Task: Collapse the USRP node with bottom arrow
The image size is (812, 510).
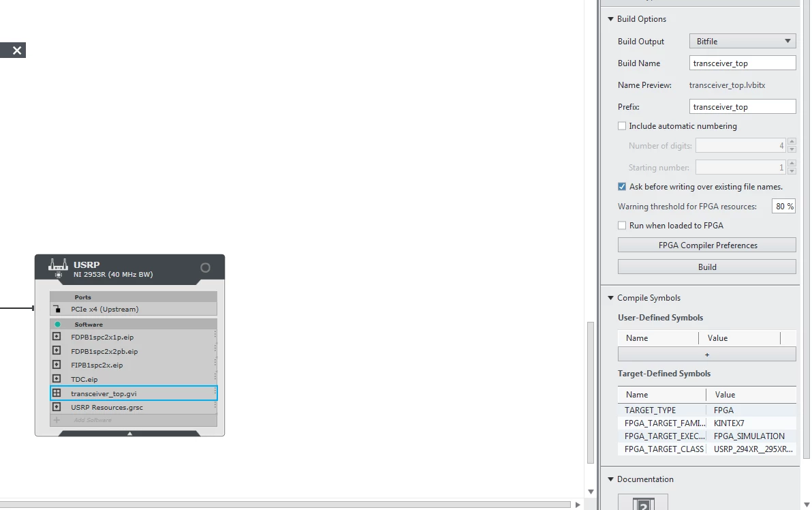Action: [x=129, y=433]
